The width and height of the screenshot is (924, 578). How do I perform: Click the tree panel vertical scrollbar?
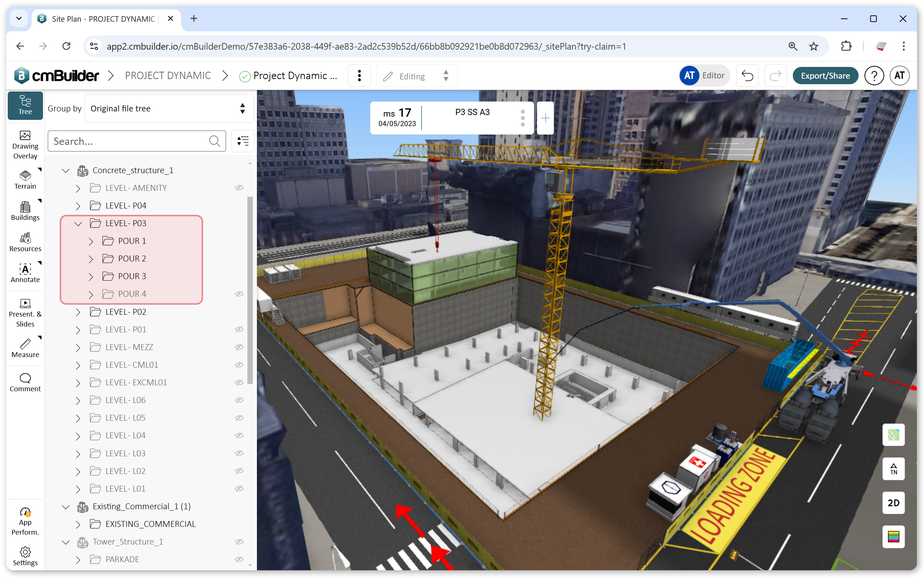click(x=250, y=290)
